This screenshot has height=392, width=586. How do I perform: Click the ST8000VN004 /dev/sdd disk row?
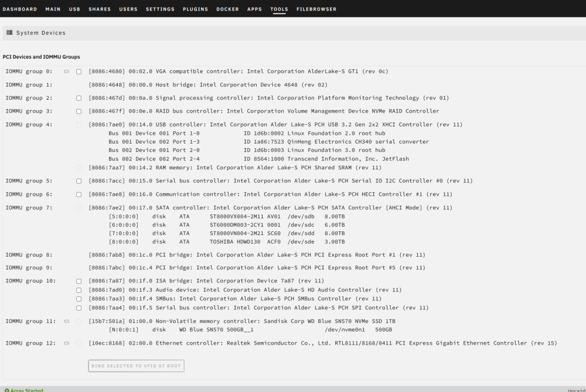[226, 233]
